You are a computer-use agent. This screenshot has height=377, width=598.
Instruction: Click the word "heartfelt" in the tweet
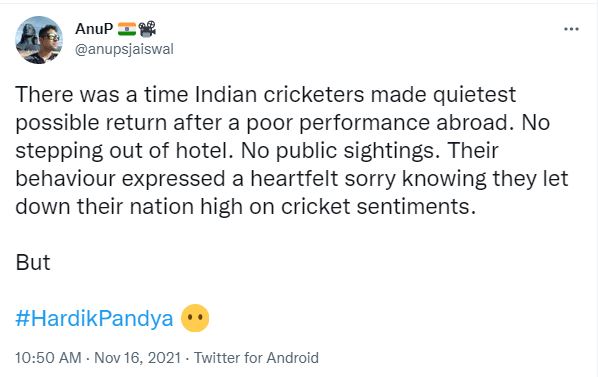coord(294,179)
